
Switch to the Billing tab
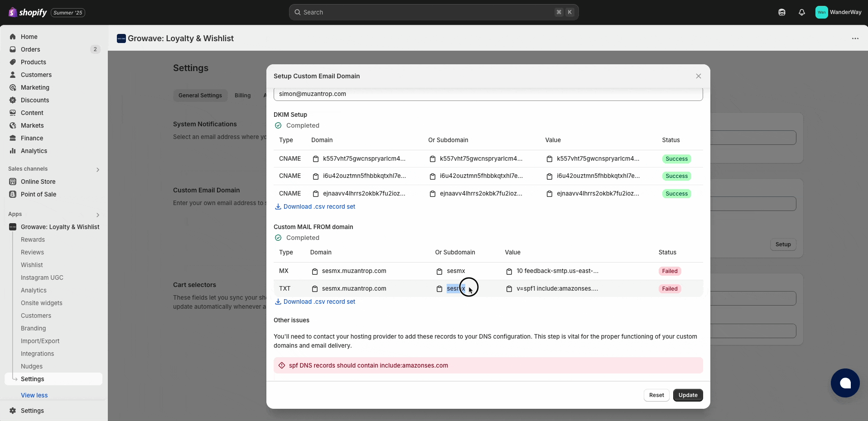point(242,96)
